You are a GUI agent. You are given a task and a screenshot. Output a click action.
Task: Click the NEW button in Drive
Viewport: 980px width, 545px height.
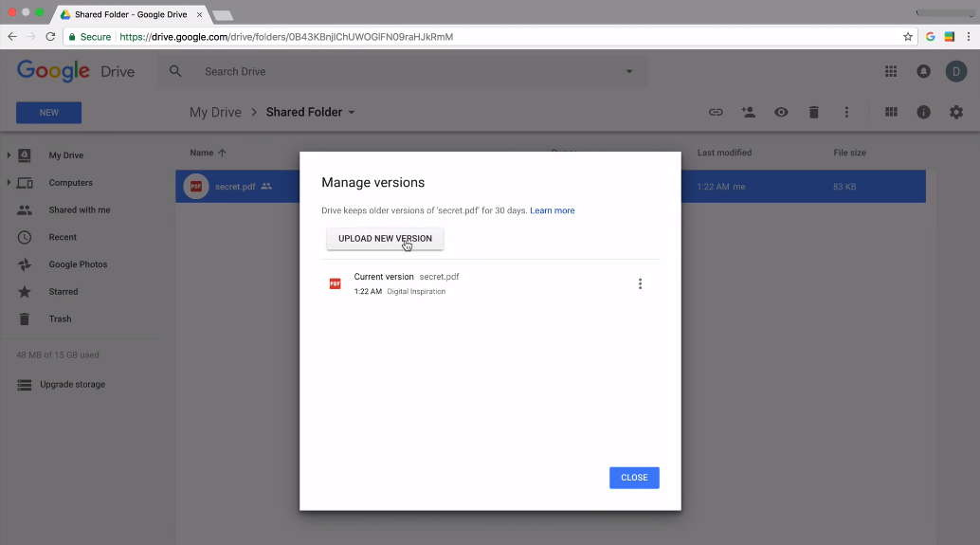coord(48,113)
